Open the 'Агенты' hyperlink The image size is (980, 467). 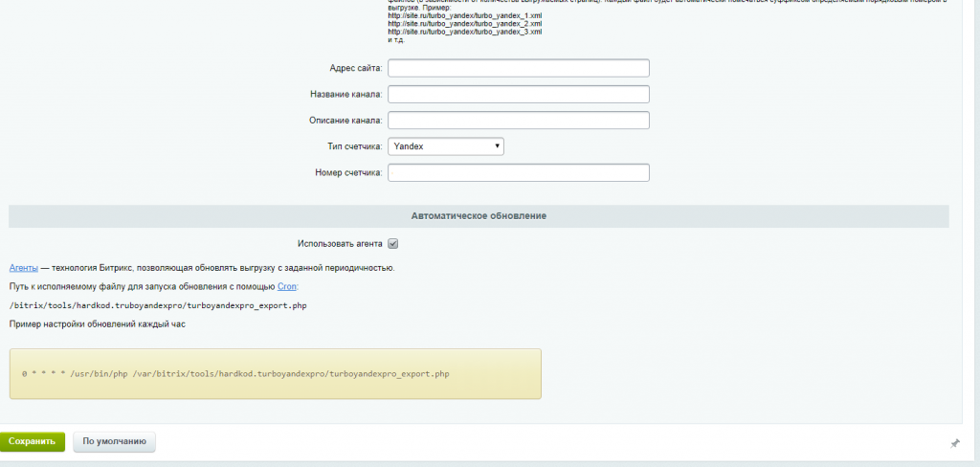click(x=23, y=268)
